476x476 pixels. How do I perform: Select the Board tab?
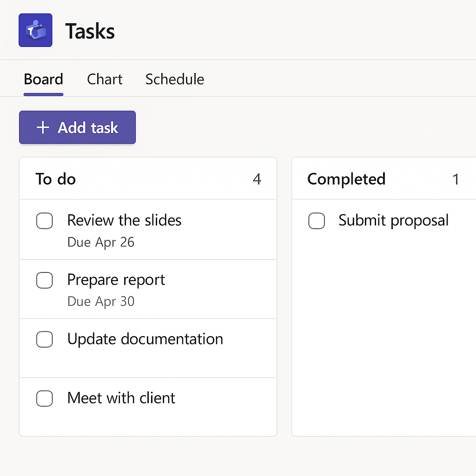[x=43, y=79]
